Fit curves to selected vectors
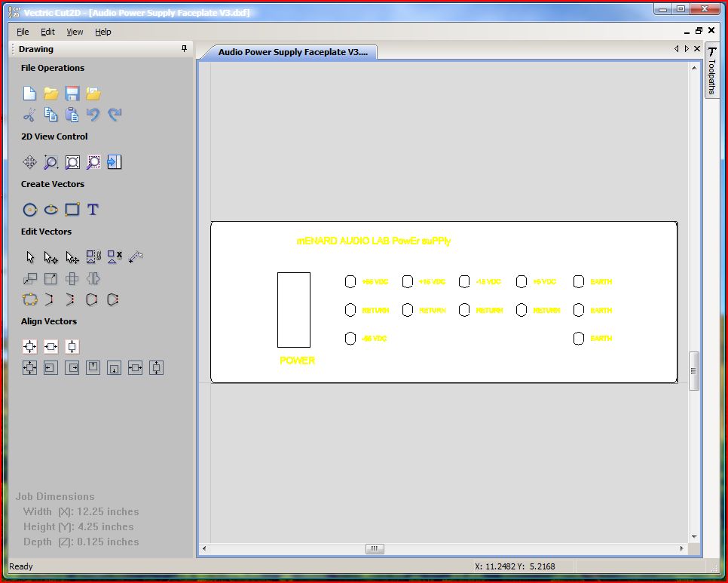Viewport: 728px width, 583px height. coord(29,299)
